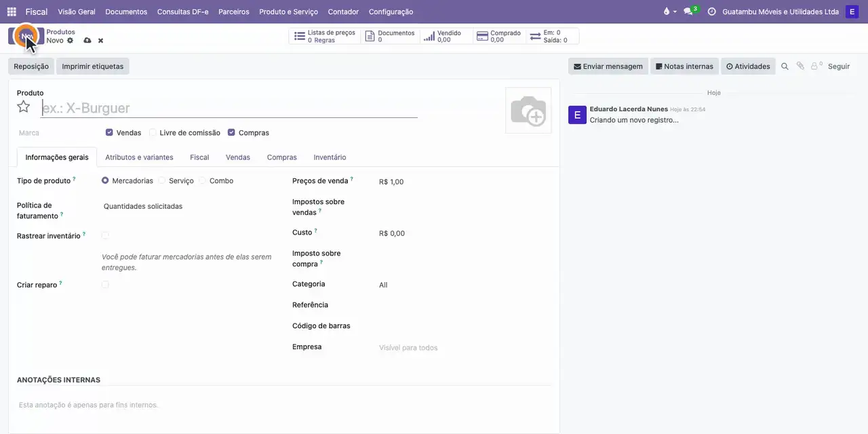Click the Reposição button
868x434 pixels.
tap(31, 66)
